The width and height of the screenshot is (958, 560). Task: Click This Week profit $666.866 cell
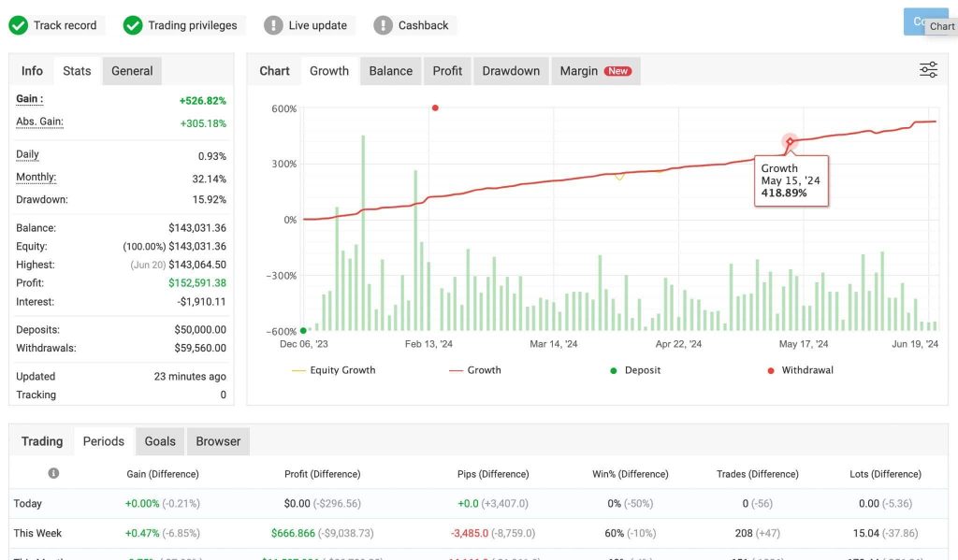[x=323, y=533]
